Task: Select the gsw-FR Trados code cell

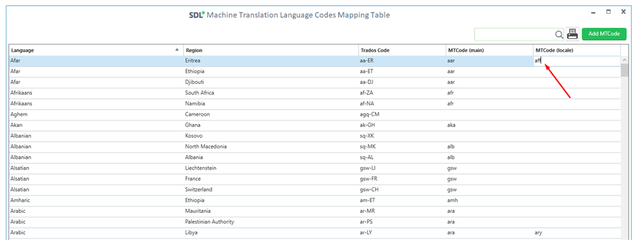Action: pos(402,179)
